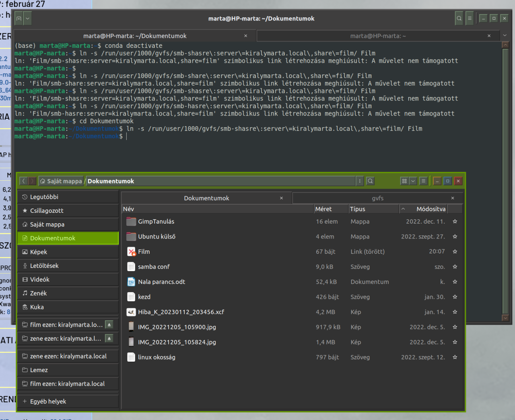515x420 pixels.
Task: Star the Ubuntu külső folder
Action: (455, 237)
